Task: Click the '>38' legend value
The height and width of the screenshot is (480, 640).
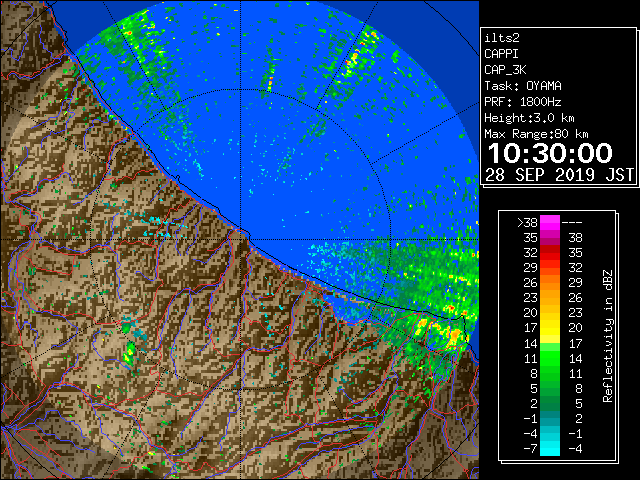Action: [x=527, y=223]
